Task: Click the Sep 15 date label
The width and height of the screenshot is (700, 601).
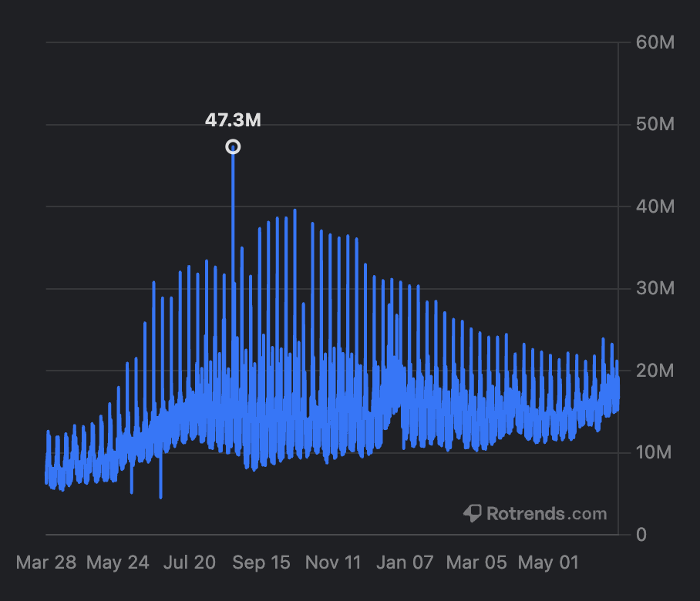Action: (261, 562)
